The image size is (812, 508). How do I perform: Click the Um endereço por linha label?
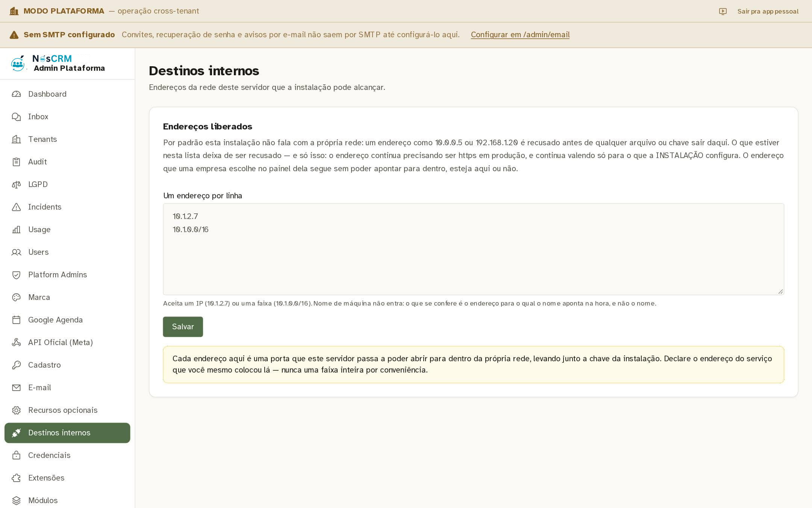click(x=203, y=196)
